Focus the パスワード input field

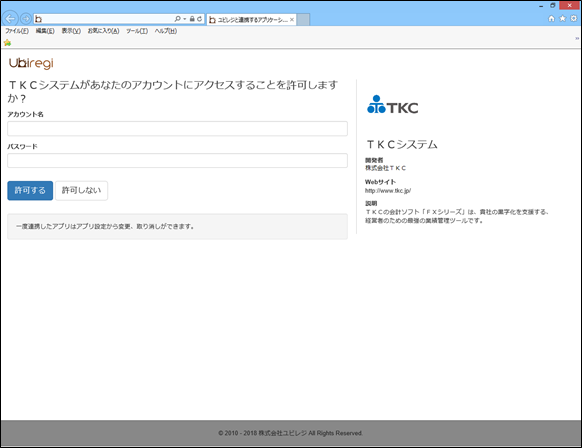[177, 160]
